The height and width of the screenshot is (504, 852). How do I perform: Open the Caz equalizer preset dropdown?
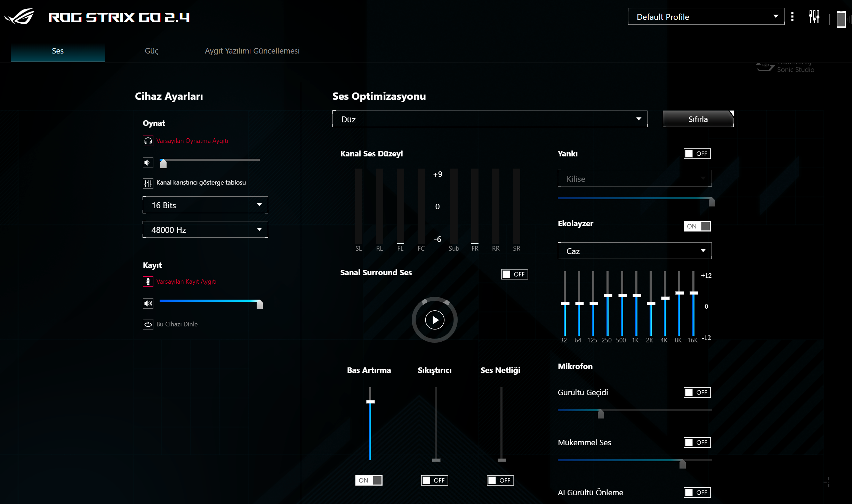coord(634,251)
